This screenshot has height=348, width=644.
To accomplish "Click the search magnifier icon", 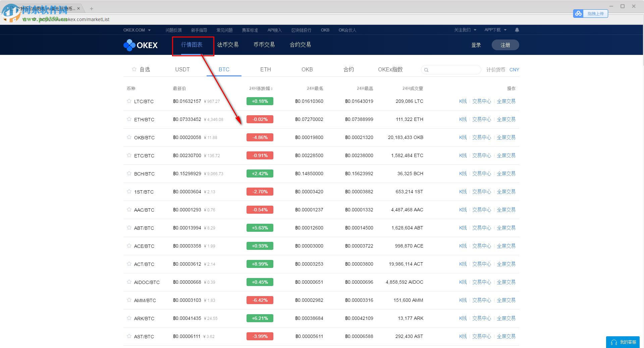I will [426, 70].
